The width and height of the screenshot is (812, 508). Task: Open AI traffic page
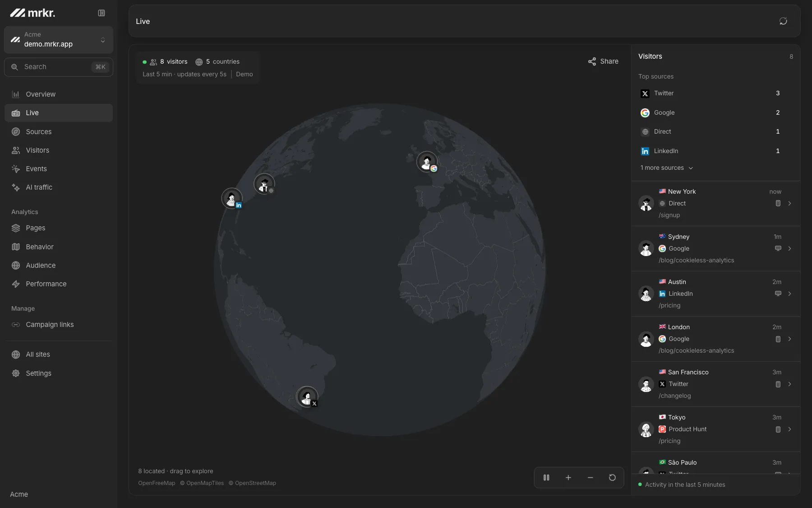pyautogui.click(x=59, y=187)
